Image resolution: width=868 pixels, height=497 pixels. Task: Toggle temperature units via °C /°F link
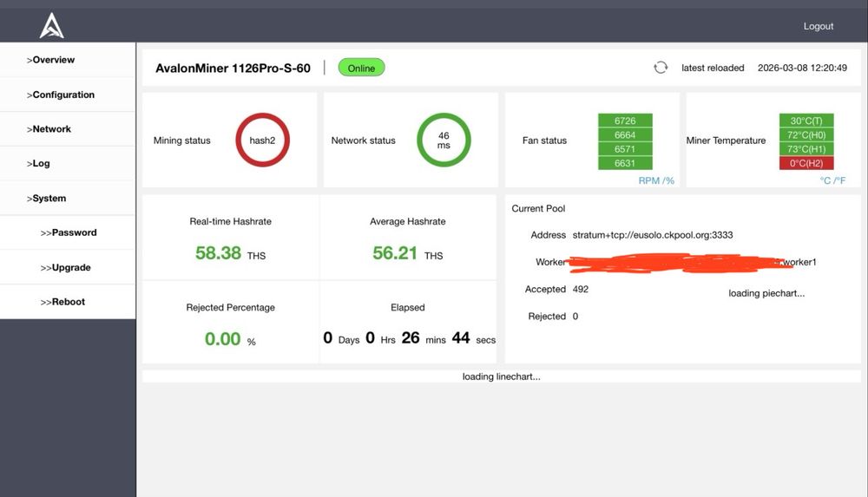(832, 180)
